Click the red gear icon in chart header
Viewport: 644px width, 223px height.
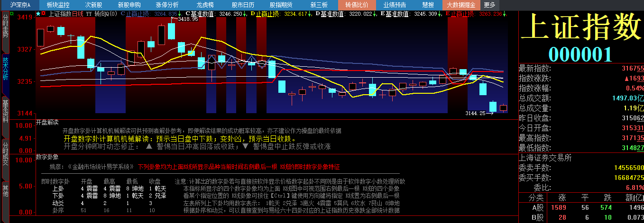[44, 14]
